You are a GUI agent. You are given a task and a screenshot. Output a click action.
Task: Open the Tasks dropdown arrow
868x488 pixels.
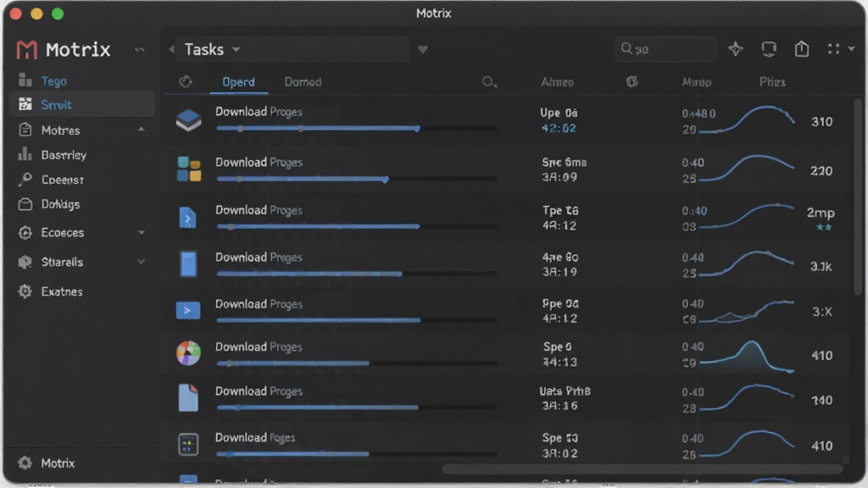tap(236, 49)
